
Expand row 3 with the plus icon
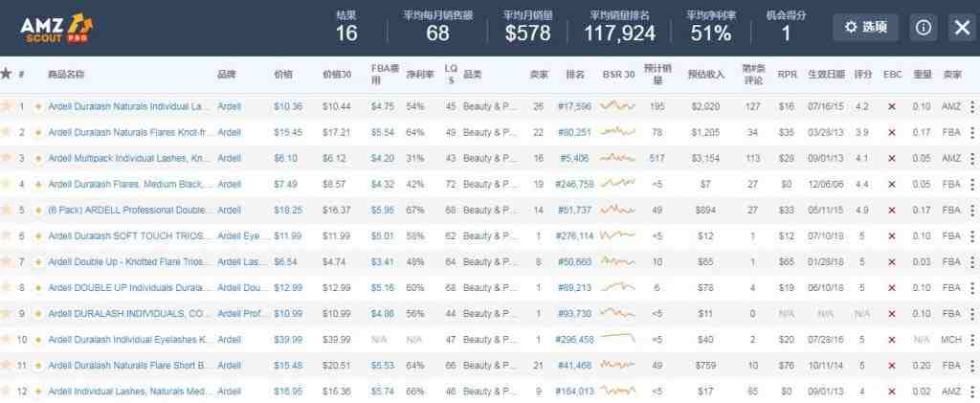coord(38,159)
